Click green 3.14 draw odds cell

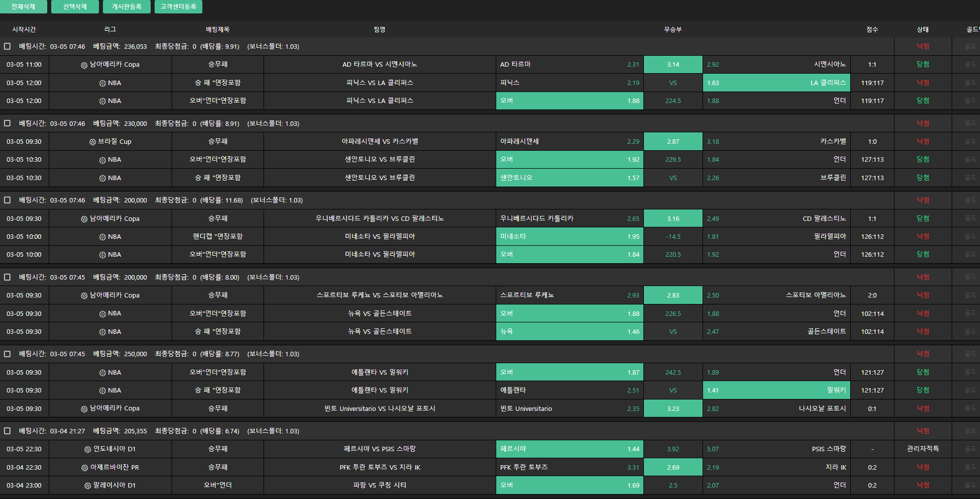click(x=673, y=65)
